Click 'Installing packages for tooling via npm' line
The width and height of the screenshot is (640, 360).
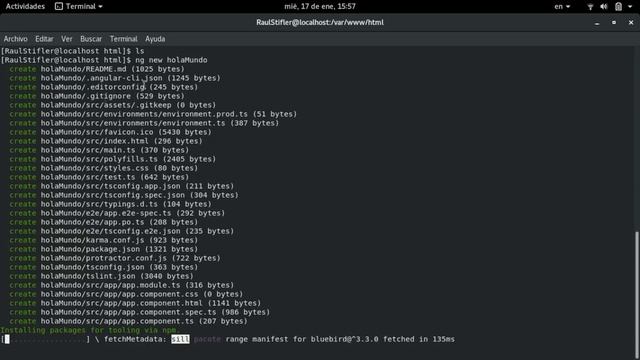[90, 329]
